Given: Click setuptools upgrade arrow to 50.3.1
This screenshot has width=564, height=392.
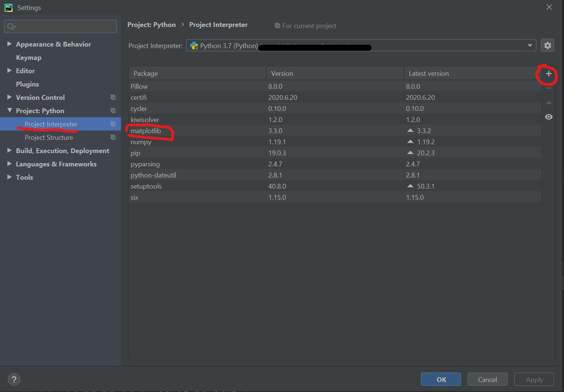Looking at the screenshot, I should (410, 186).
